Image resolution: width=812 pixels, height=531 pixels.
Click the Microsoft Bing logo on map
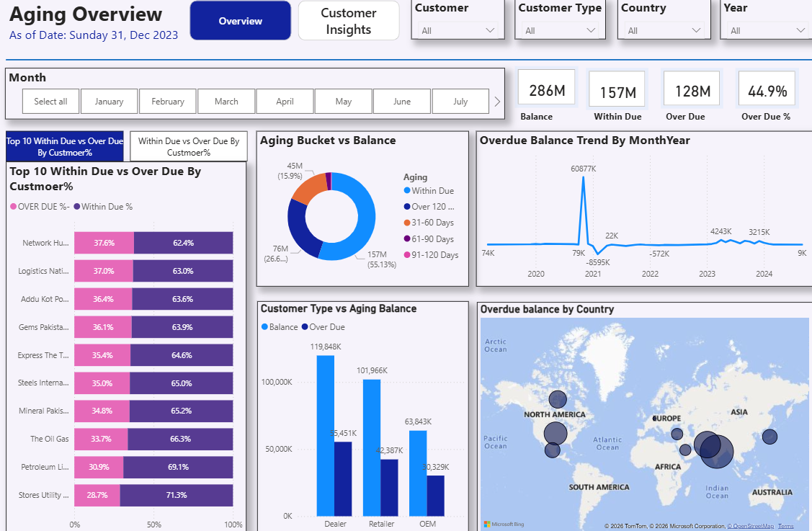click(x=504, y=525)
